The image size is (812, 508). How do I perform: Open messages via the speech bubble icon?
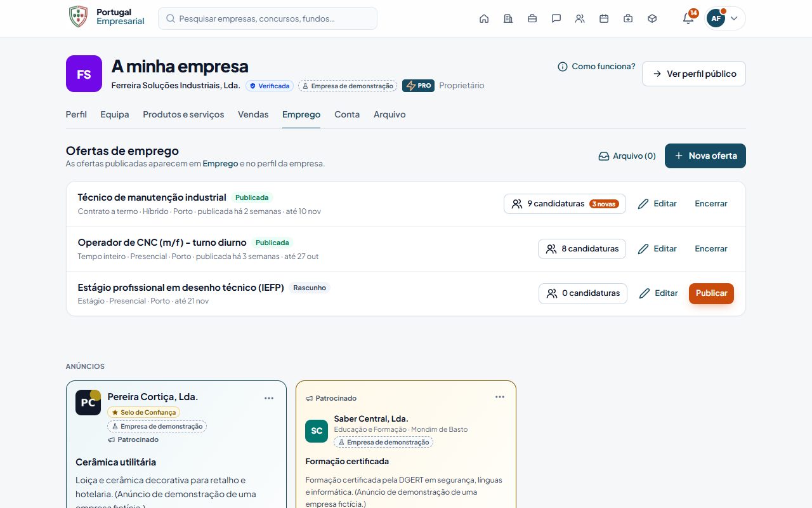point(556,18)
